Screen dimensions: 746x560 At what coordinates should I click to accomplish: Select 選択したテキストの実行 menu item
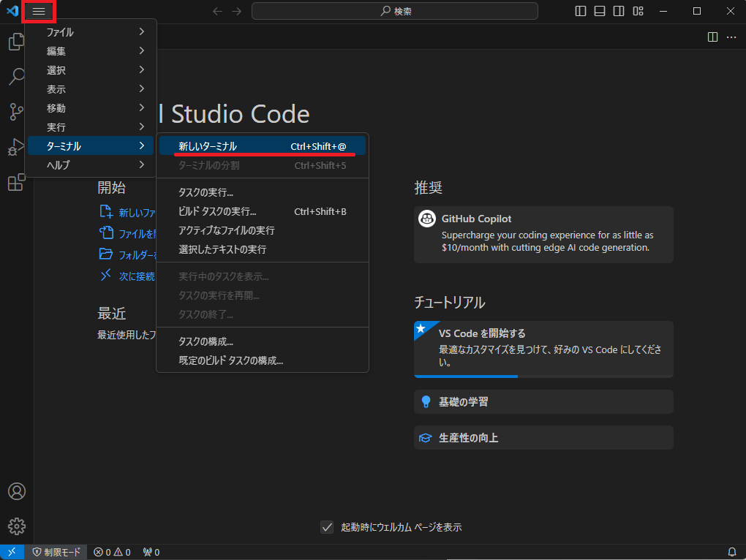click(263, 249)
